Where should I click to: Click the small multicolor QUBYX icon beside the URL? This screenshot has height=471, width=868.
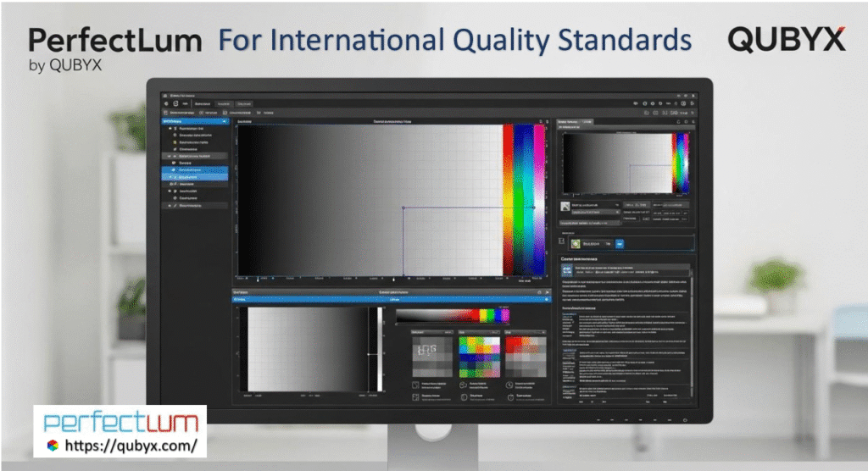[x=51, y=445]
